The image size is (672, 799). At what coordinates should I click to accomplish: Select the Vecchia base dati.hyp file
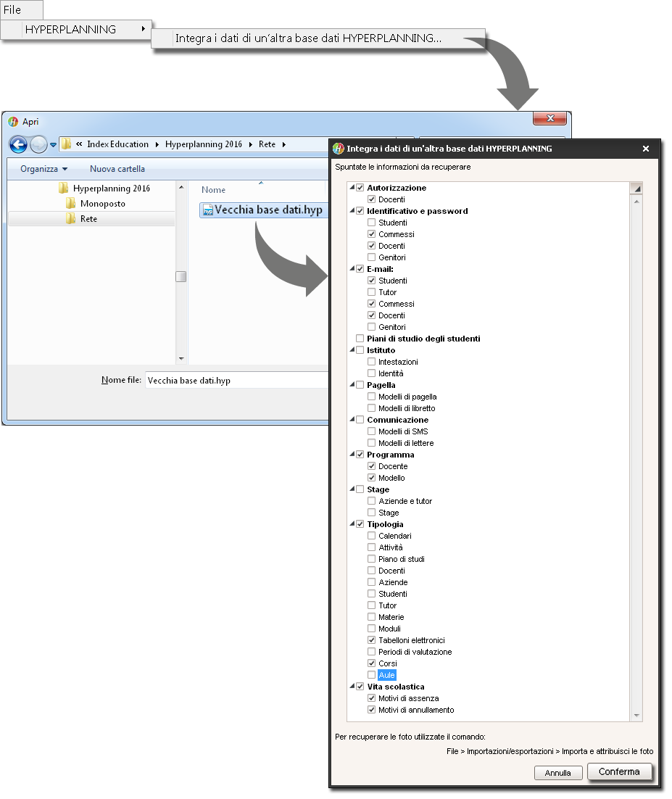click(263, 210)
